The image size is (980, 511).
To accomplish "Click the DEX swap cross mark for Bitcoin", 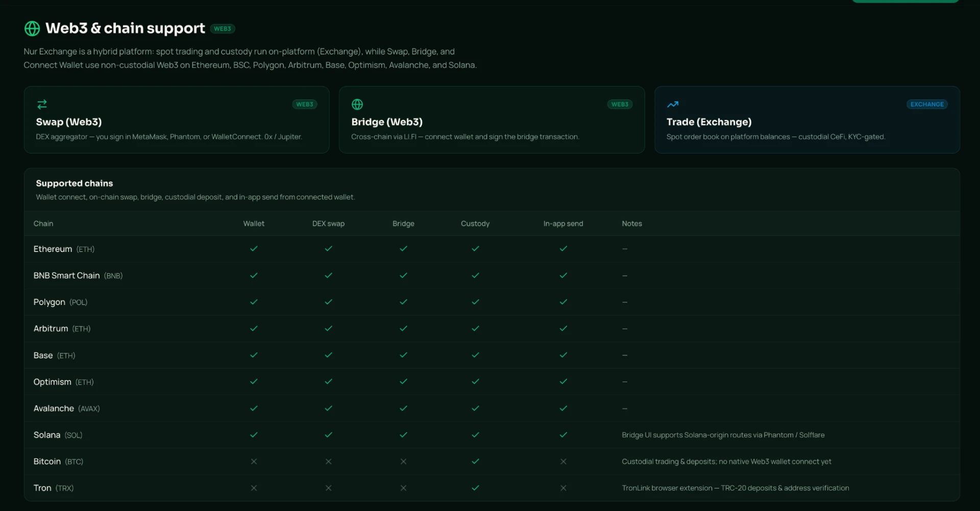I will (x=328, y=461).
